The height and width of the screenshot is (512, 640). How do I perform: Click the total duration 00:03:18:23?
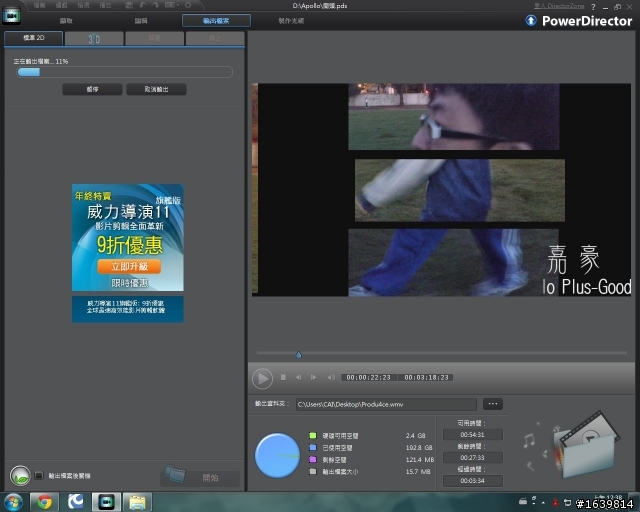[426, 378]
